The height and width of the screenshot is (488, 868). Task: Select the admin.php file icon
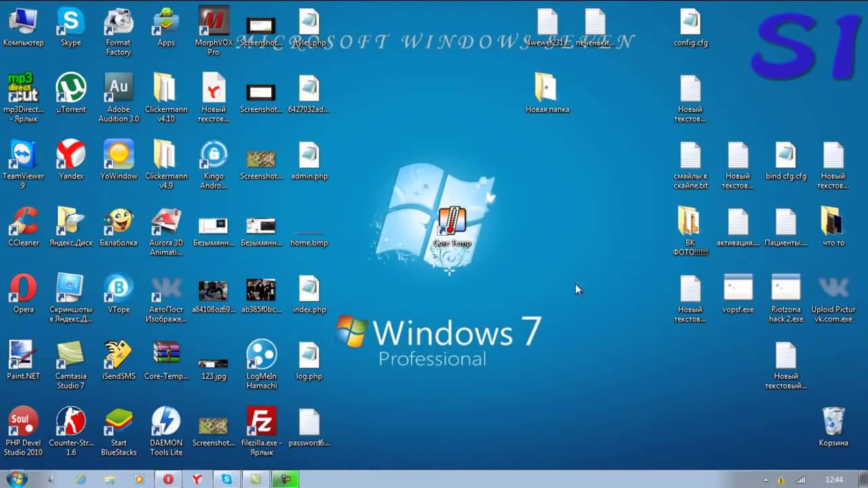309,160
